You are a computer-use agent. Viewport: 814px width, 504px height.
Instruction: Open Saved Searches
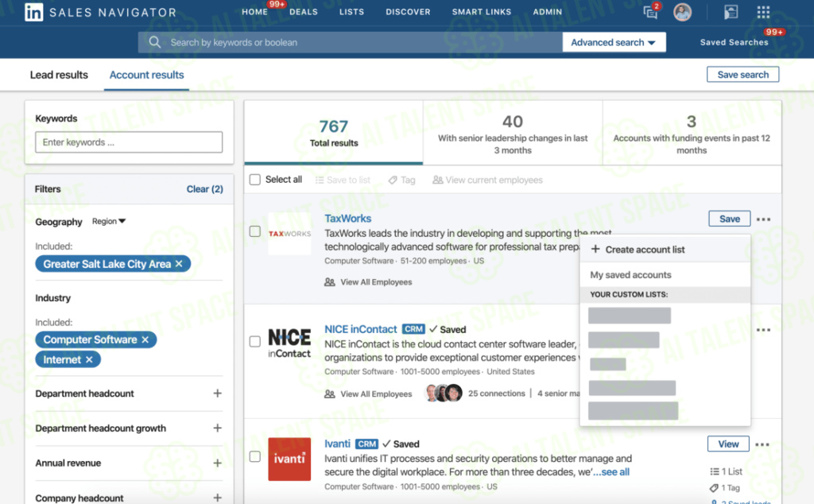click(734, 42)
